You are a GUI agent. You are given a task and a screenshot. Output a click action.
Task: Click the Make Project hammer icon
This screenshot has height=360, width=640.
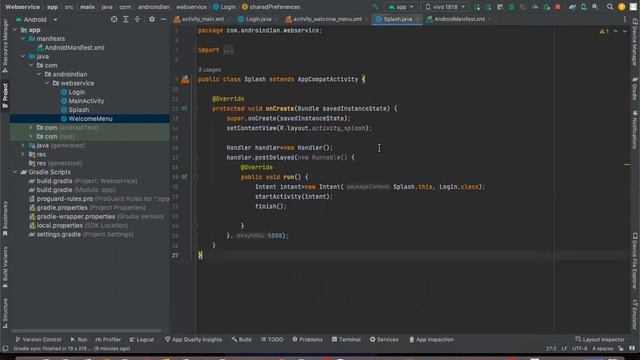pos(376,7)
